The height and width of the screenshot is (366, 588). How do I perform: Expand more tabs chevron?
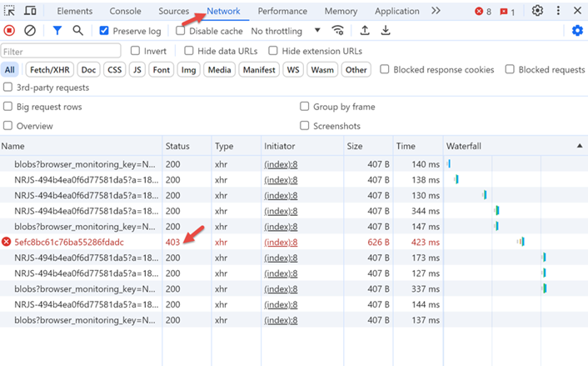click(436, 11)
